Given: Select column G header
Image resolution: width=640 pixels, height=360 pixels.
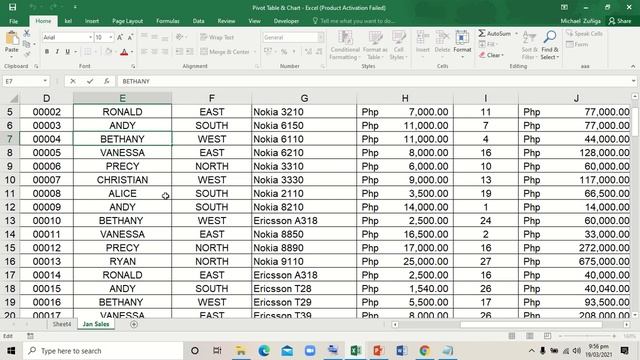Looking at the screenshot, I should click(304, 98).
